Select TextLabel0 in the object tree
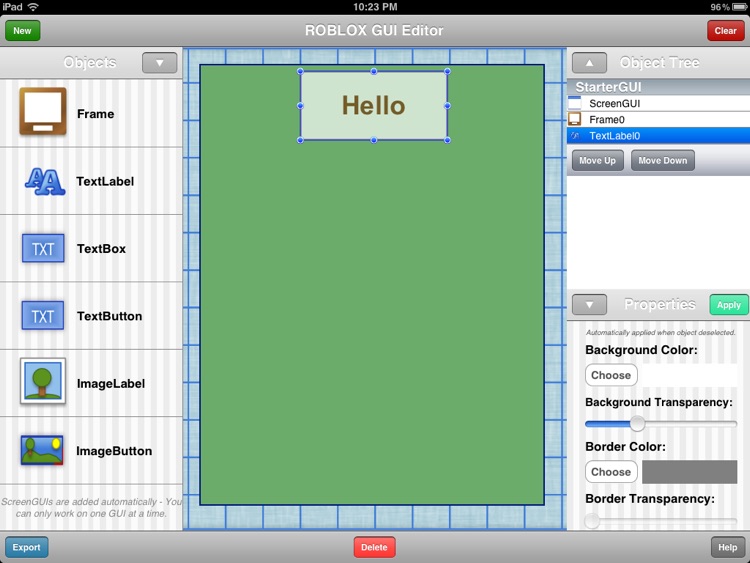The image size is (750, 563). tap(658, 135)
